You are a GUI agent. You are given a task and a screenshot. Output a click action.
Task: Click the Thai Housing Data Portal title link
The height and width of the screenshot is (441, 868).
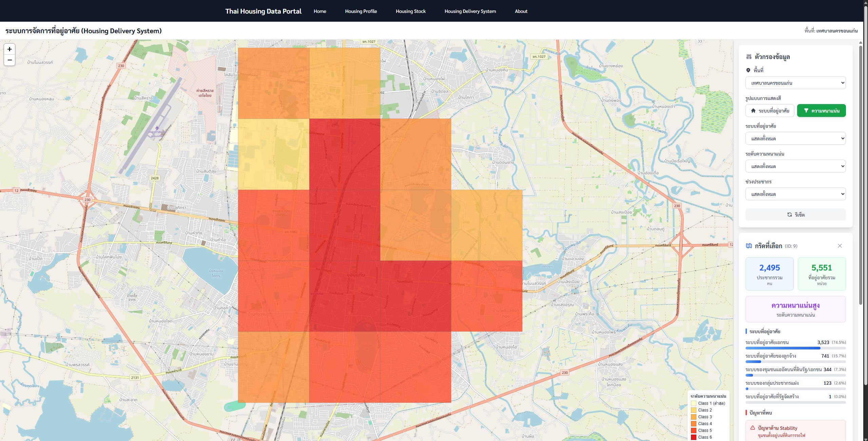(263, 11)
